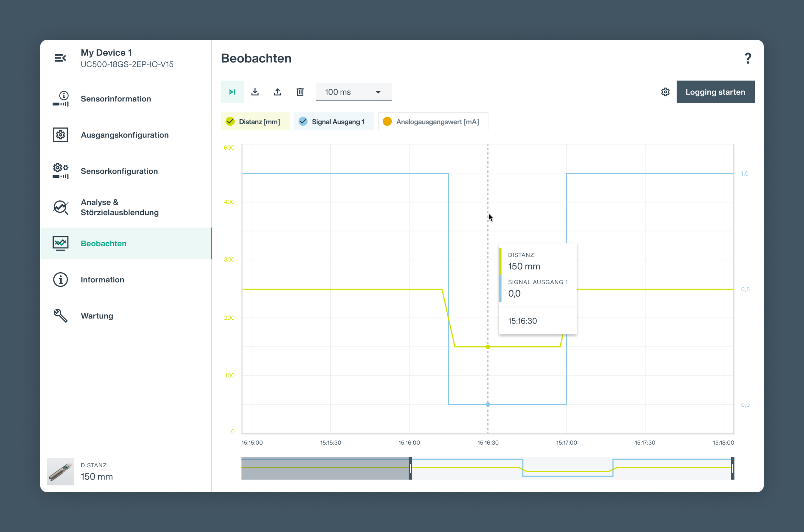This screenshot has height=532, width=804.
Task: Open chart settings gear icon
Action: tap(665, 92)
